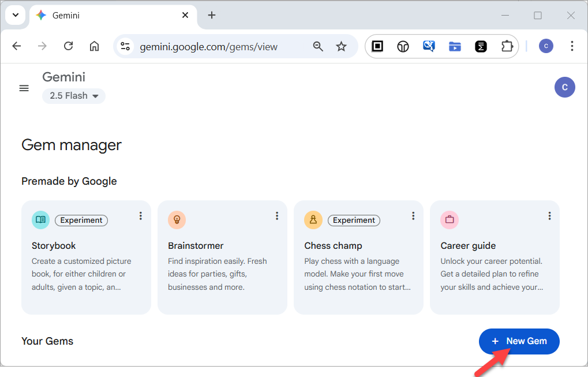Screen dimensions: 588x377
Task: Open a new browser tab
Action: pyautogui.click(x=212, y=15)
